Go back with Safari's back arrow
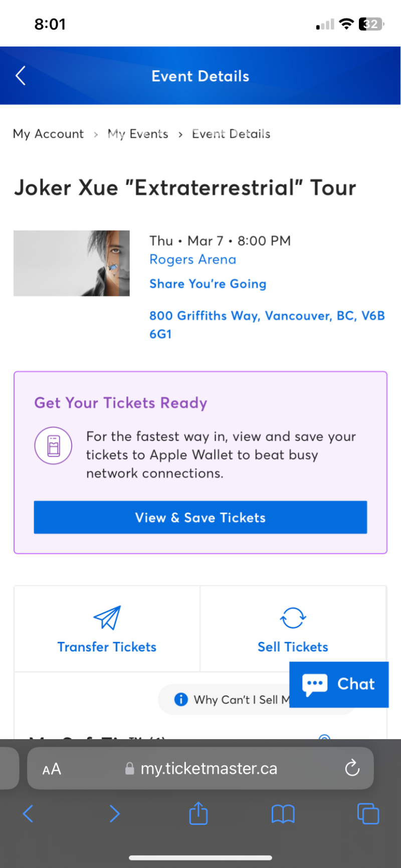The height and width of the screenshot is (868, 401). (x=29, y=813)
